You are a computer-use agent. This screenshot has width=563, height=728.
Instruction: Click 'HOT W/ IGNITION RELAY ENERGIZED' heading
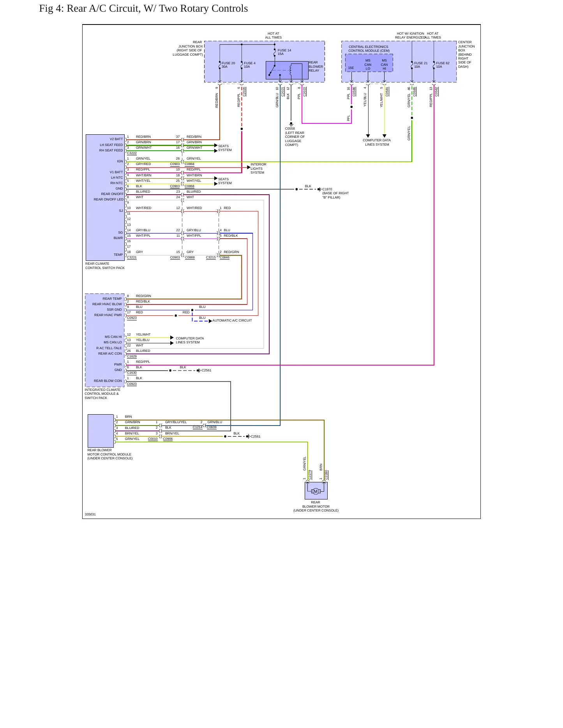pyautogui.click(x=410, y=36)
